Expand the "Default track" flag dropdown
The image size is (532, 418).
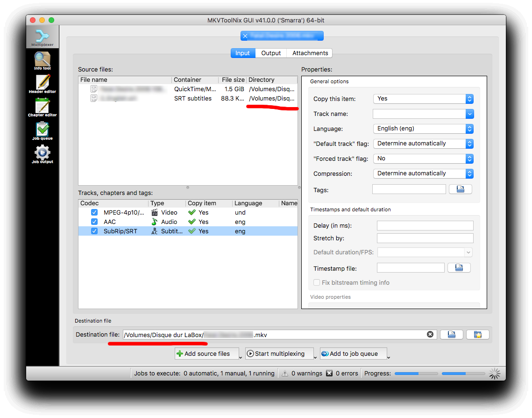(423, 144)
